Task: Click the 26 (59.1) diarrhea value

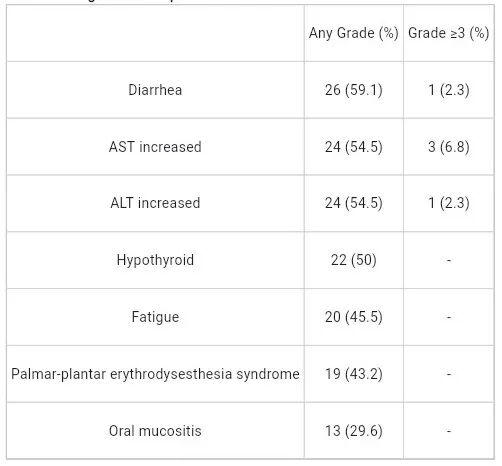Action: click(x=354, y=90)
